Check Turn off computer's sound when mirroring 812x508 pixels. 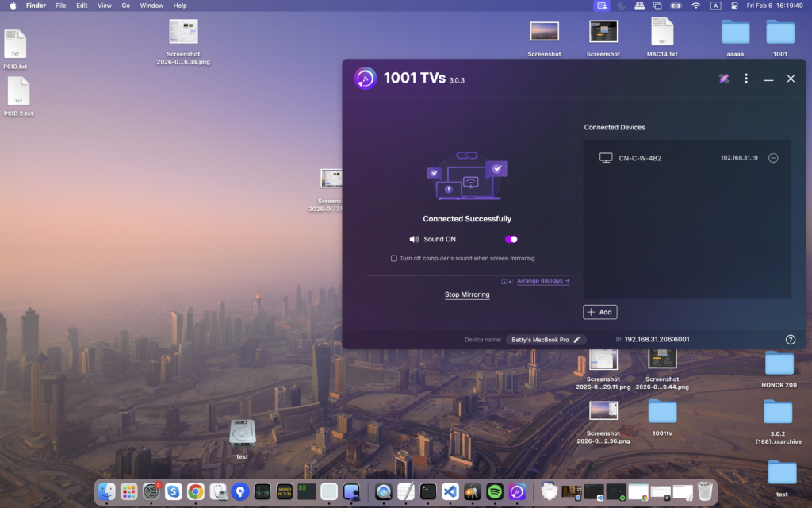coord(394,258)
